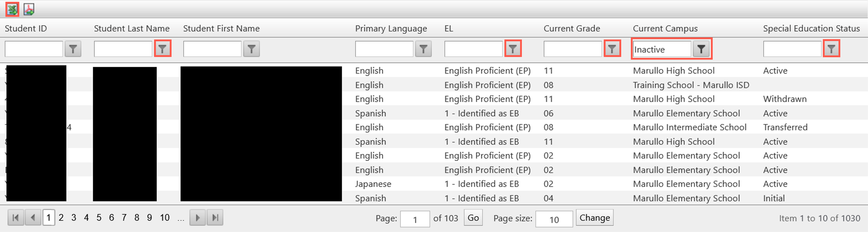Screen dimensions: 868x232
Task: Focus the Student First Name filter box
Action: (212, 49)
